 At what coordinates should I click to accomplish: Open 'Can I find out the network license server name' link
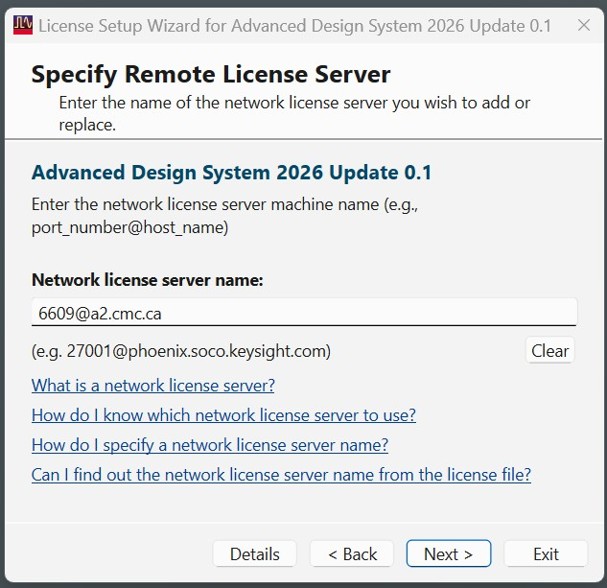pyautogui.click(x=281, y=475)
